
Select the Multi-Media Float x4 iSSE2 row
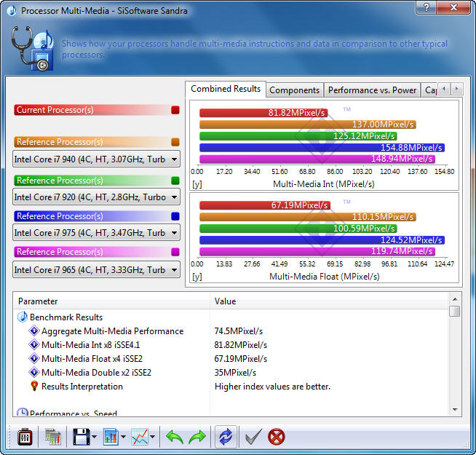tap(231, 359)
